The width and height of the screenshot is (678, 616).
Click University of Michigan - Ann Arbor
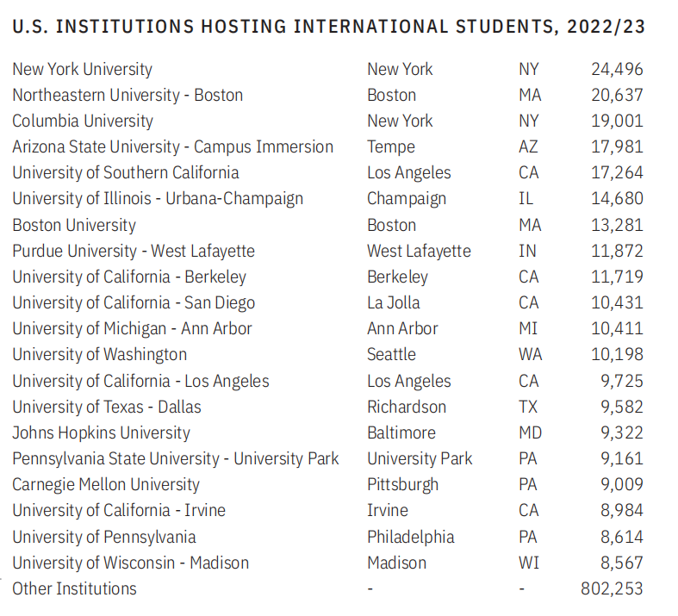click(132, 329)
